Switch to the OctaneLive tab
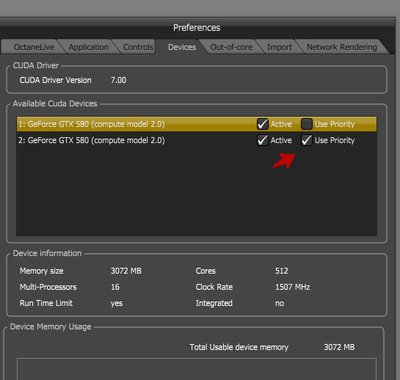 [x=33, y=47]
